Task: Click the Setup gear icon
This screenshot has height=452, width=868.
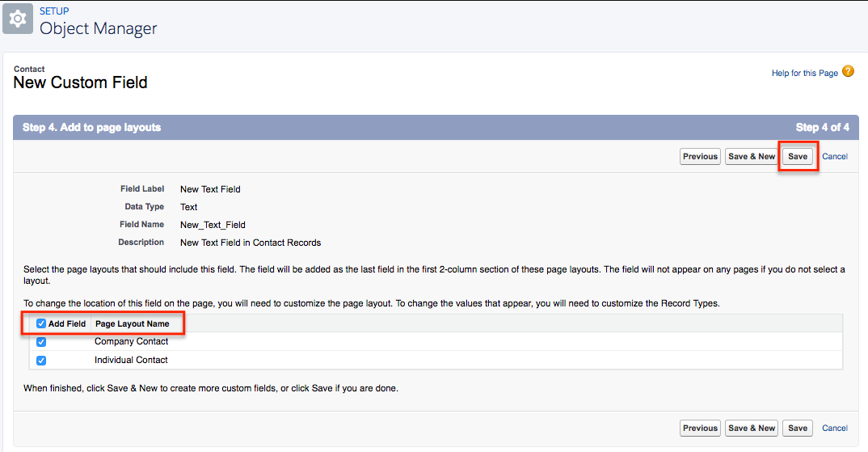Action: coord(18,19)
